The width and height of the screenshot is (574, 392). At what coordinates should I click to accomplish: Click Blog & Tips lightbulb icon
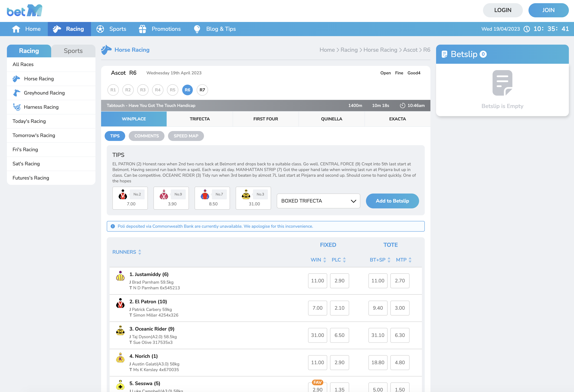[197, 29]
